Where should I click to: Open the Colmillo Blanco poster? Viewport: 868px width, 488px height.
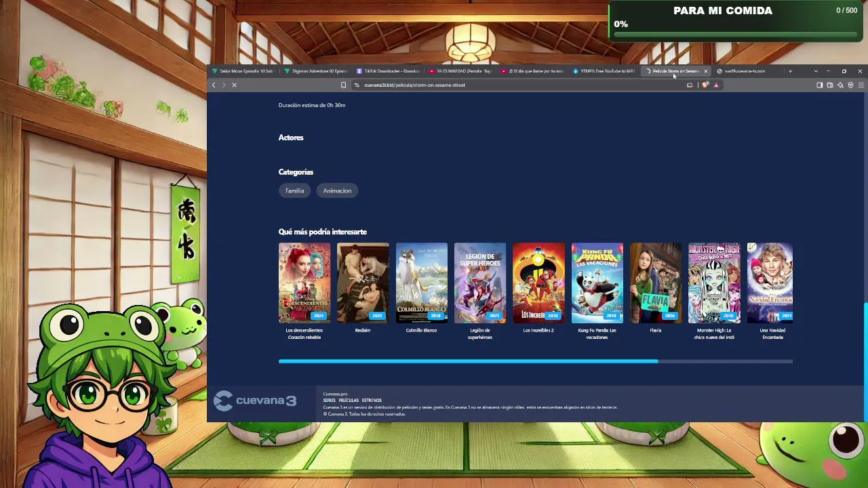422,283
